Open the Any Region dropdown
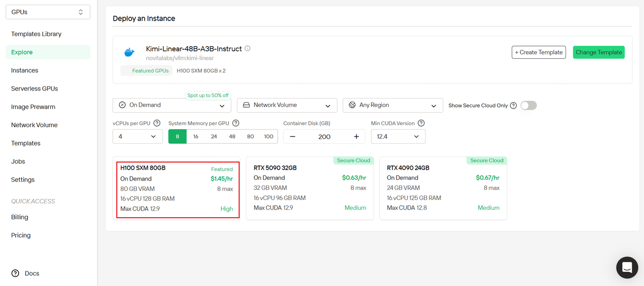Image resolution: width=644 pixels, height=286 pixels. (x=393, y=106)
